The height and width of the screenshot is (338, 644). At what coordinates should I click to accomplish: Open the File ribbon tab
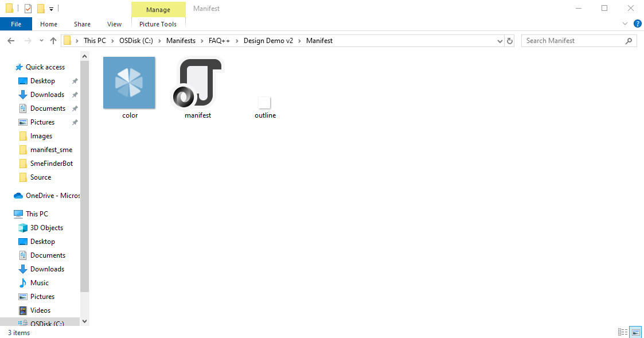pyautogui.click(x=16, y=24)
